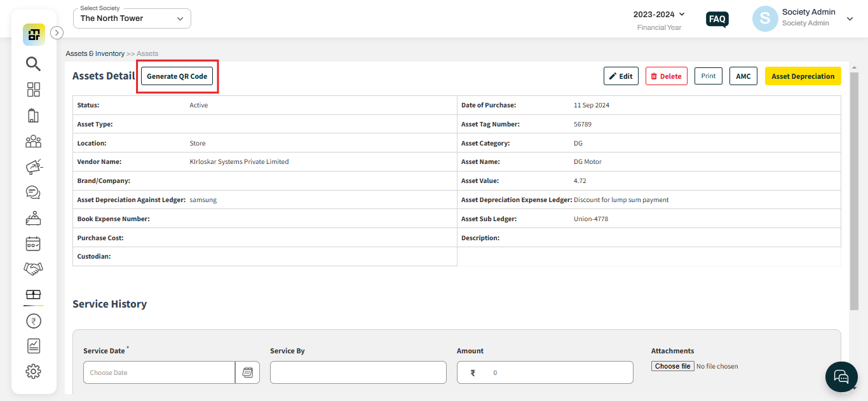Click the Asset Depreciation button
Viewport: 868px width, 401px height.
tap(803, 76)
